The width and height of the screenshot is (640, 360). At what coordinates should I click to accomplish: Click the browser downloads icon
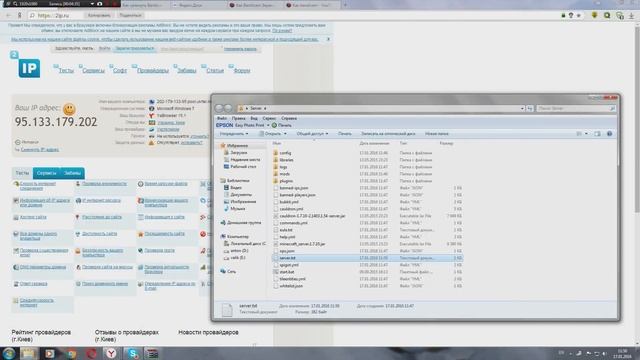(631, 16)
